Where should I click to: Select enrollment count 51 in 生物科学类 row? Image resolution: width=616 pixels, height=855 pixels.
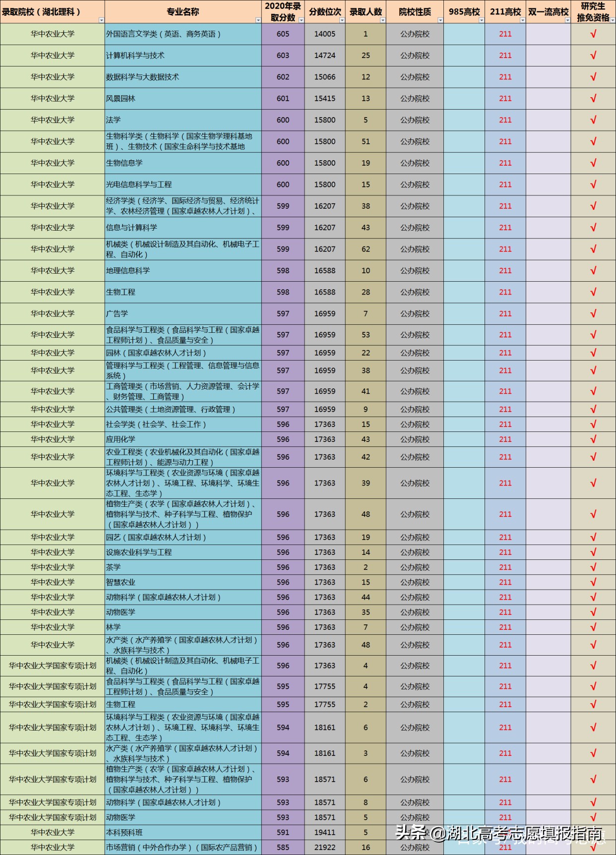pyautogui.click(x=366, y=142)
